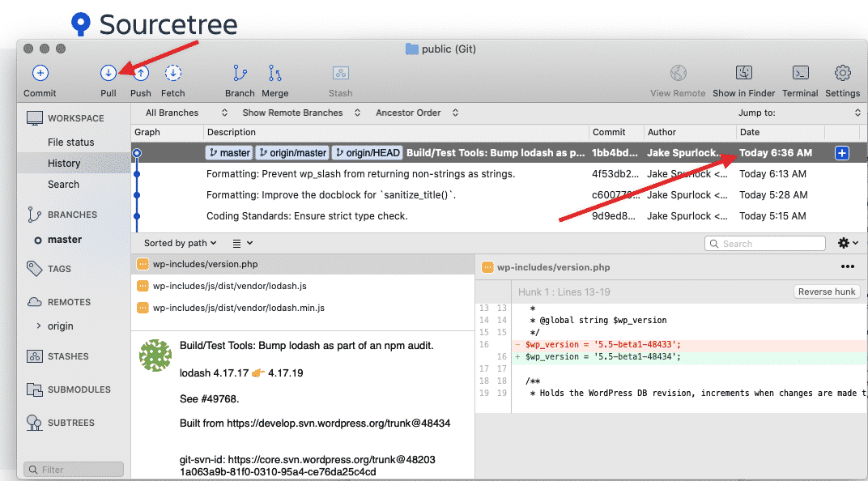Image resolution: width=868 pixels, height=481 pixels.
Task: Click the origin/master label on top commit
Action: [x=292, y=153]
